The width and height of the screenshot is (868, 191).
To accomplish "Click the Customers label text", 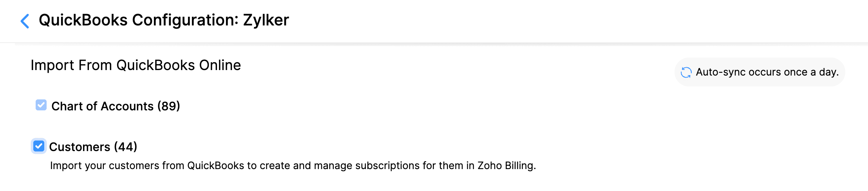I will coord(80,147).
